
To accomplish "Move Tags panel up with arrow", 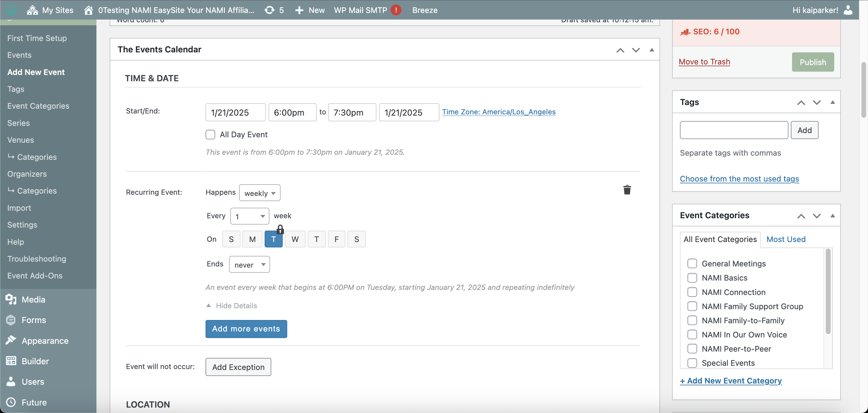I will pyautogui.click(x=801, y=103).
